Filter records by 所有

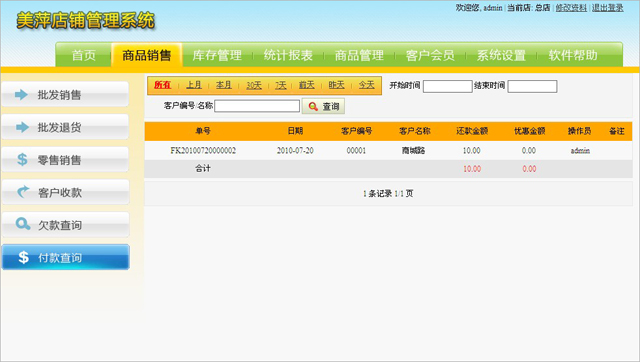[162, 85]
